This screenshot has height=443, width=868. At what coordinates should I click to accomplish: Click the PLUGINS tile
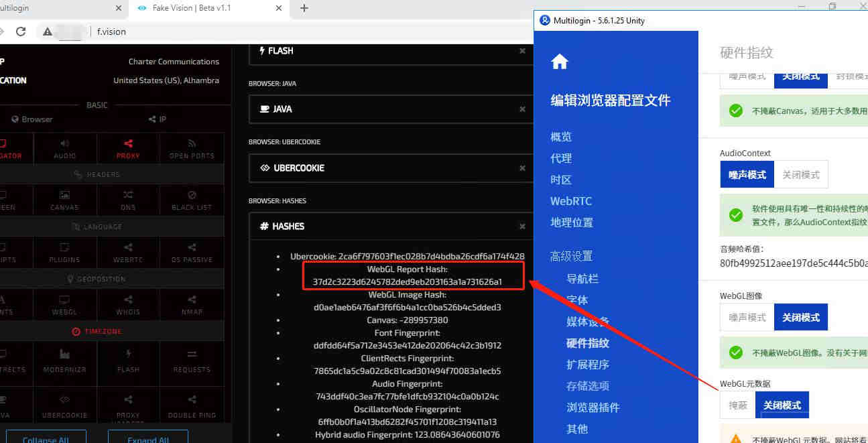click(64, 253)
